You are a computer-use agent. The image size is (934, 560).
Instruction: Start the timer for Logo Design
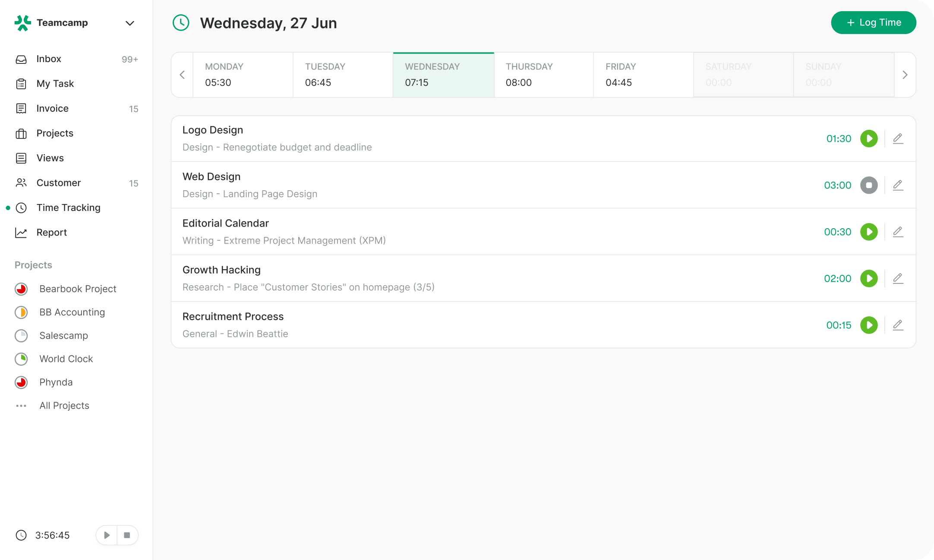(x=870, y=138)
